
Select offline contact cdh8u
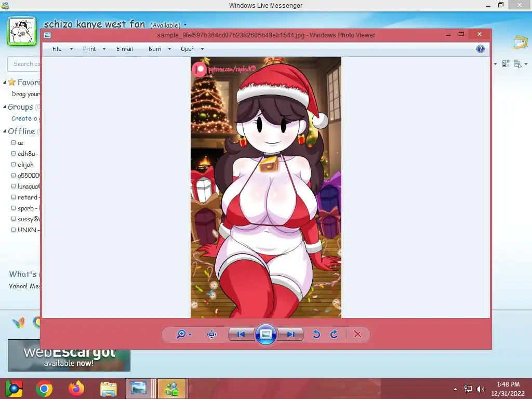click(x=25, y=154)
